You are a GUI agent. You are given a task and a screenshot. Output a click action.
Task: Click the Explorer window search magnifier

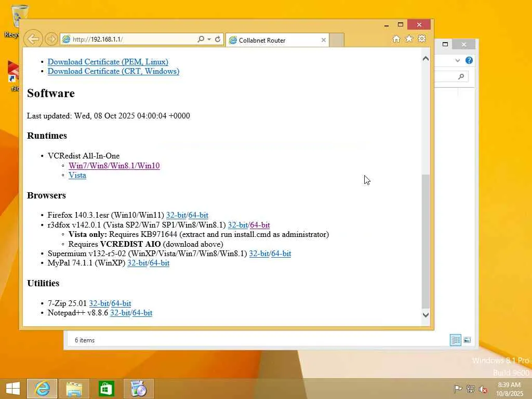point(461,77)
